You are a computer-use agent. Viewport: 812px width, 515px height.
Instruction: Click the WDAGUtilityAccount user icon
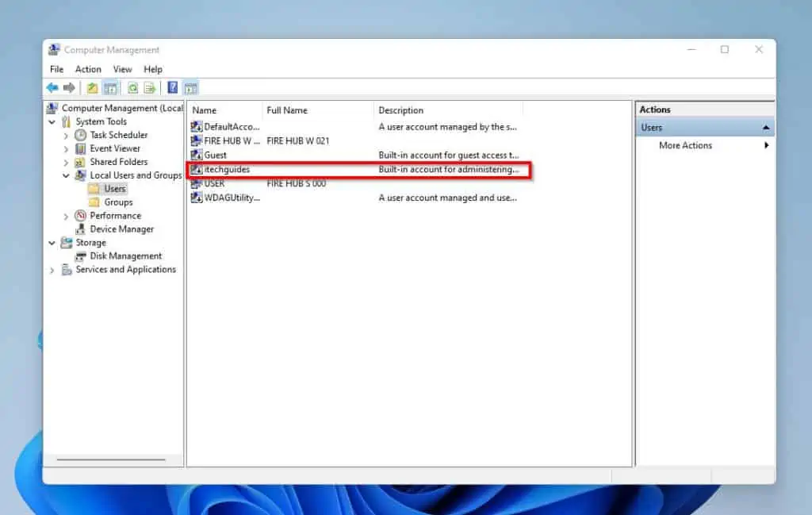pyautogui.click(x=197, y=198)
